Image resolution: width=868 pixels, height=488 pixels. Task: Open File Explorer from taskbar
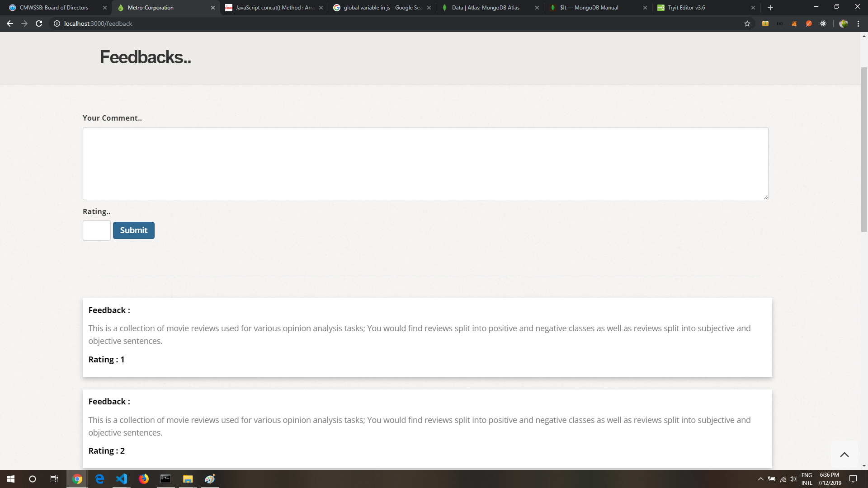pyautogui.click(x=188, y=479)
